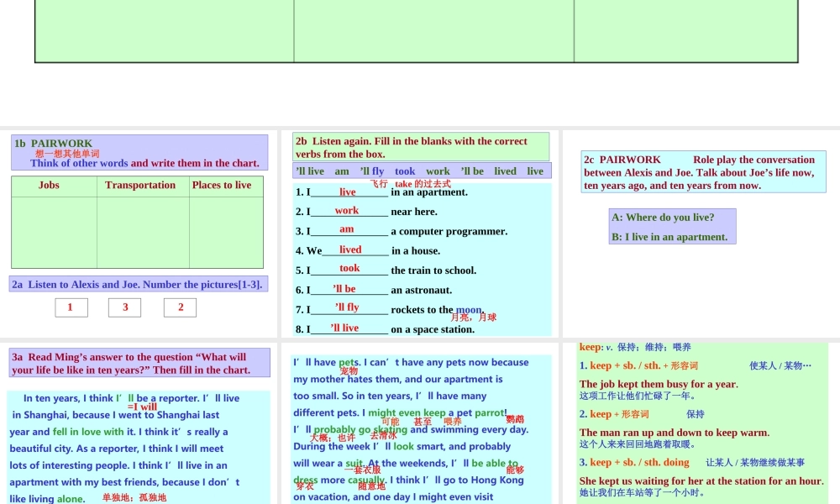Click the 'A: Where do you live?' dialogue line

tap(664, 218)
